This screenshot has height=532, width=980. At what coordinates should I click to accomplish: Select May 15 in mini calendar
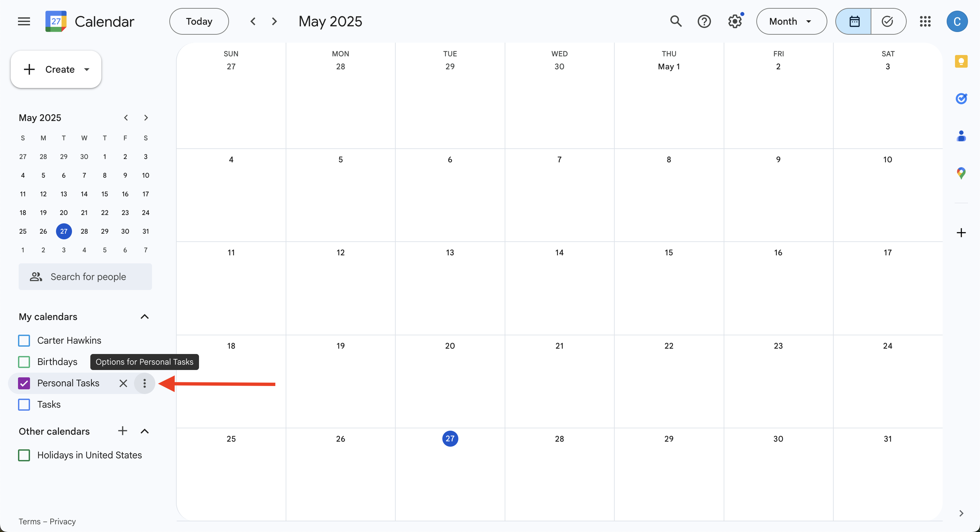point(105,194)
